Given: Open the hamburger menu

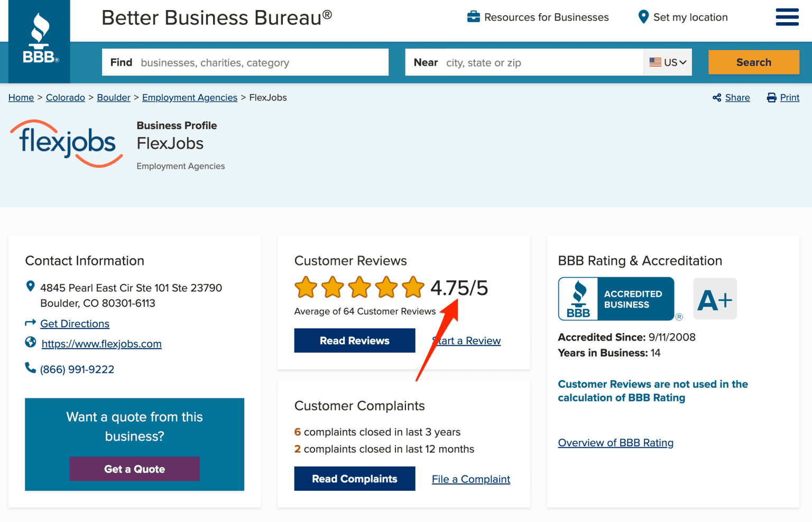Looking at the screenshot, I should coord(787,17).
